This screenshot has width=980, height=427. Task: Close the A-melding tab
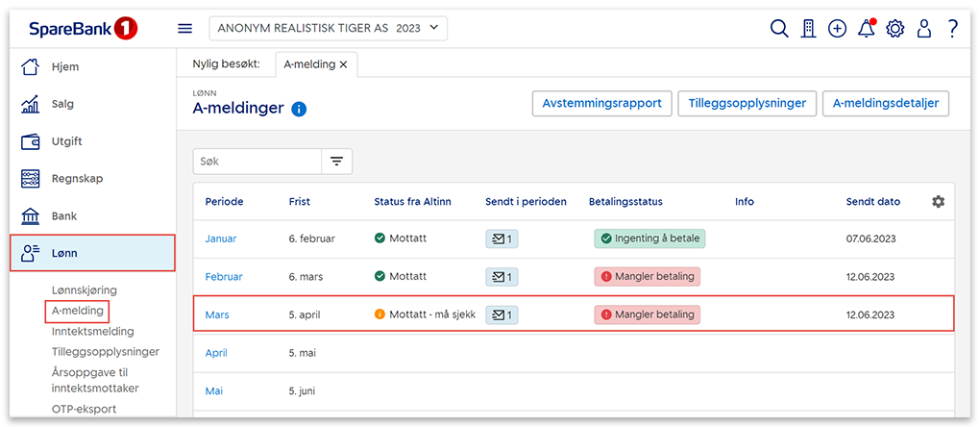pyautogui.click(x=343, y=64)
